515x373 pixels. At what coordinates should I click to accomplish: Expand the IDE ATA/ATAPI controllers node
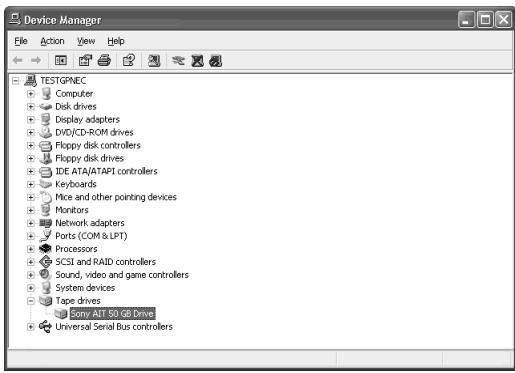tap(30, 171)
